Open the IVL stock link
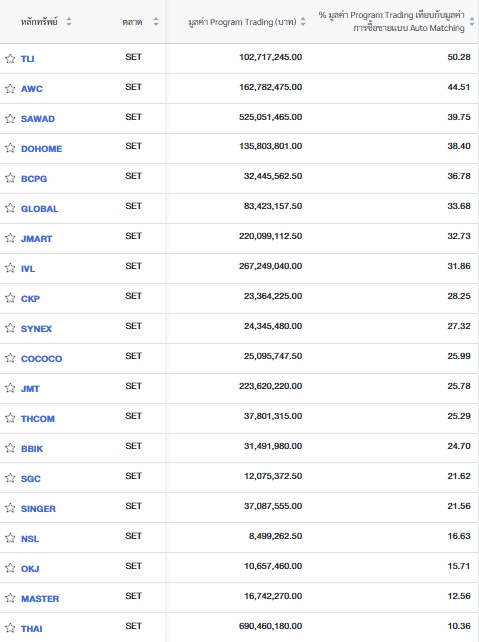 click(x=28, y=269)
